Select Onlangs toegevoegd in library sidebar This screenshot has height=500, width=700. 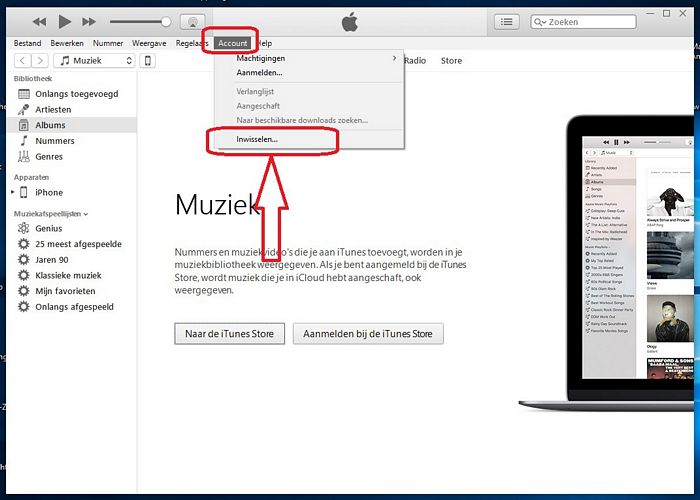pyautogui.click(x=72, y=94)
